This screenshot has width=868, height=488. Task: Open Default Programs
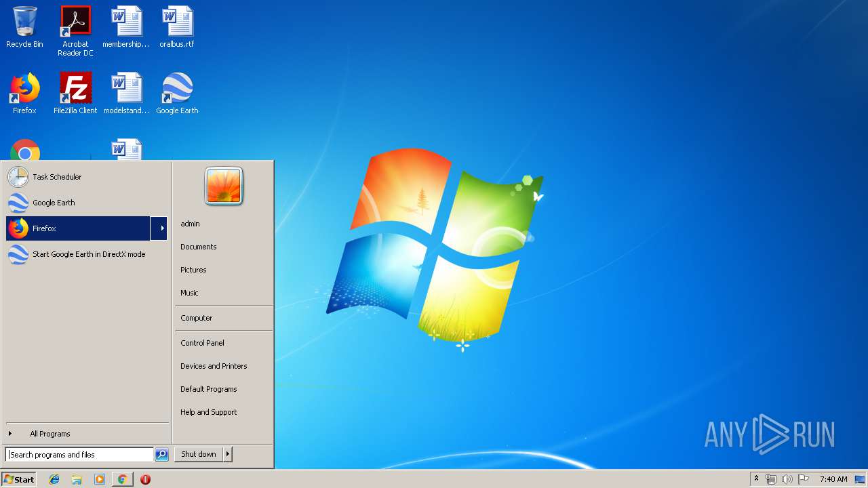tap(209, 389)
